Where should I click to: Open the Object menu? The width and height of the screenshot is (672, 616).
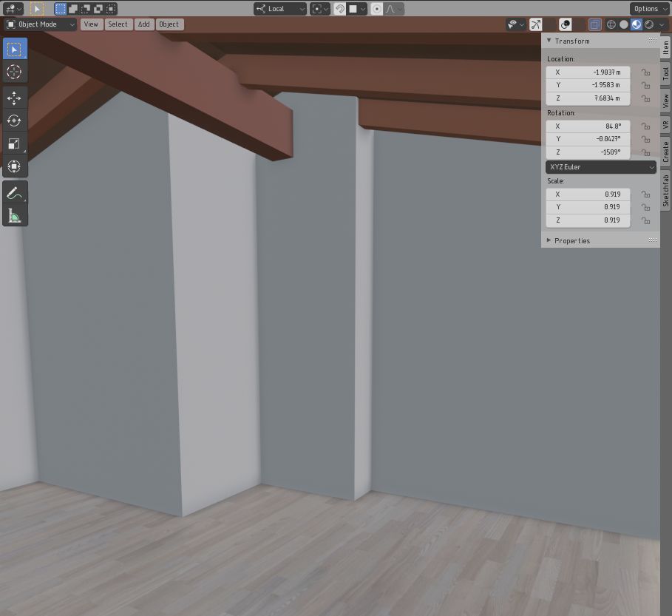[x=169, y=24]
